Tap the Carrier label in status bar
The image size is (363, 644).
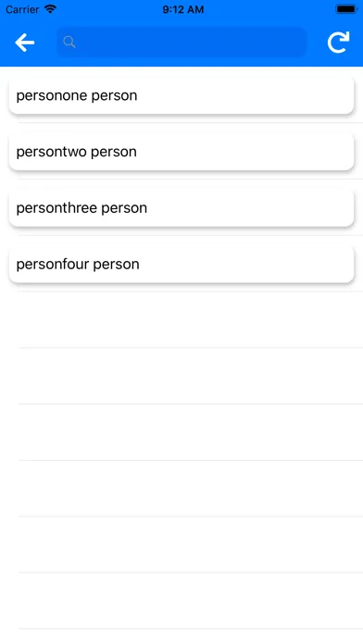pyautogui.click(x=22, y=9)
